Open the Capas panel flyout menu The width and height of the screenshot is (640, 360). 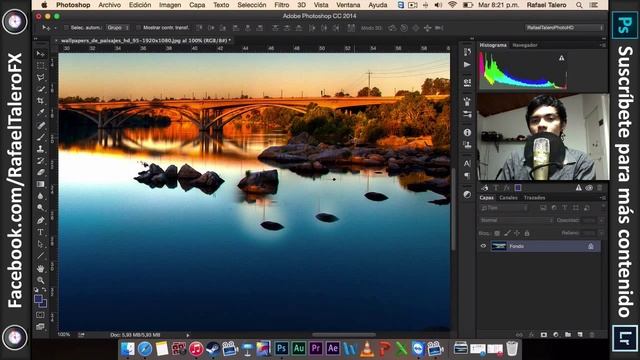602,198
